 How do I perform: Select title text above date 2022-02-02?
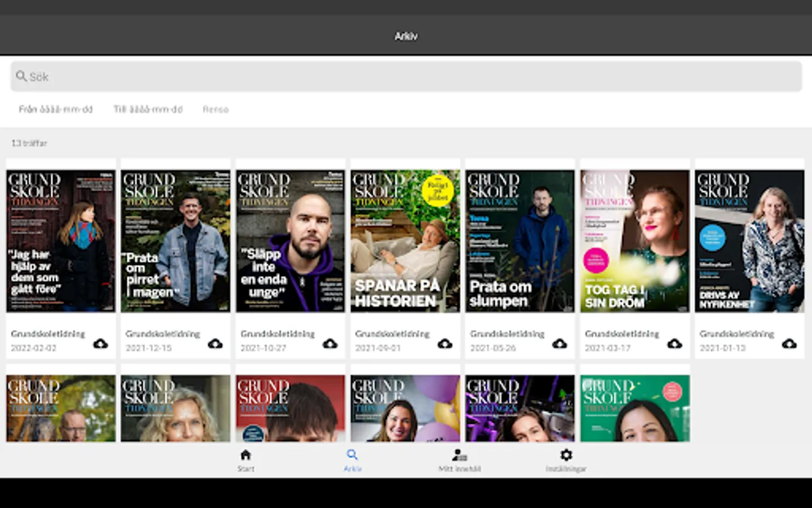tap(48, 334)
